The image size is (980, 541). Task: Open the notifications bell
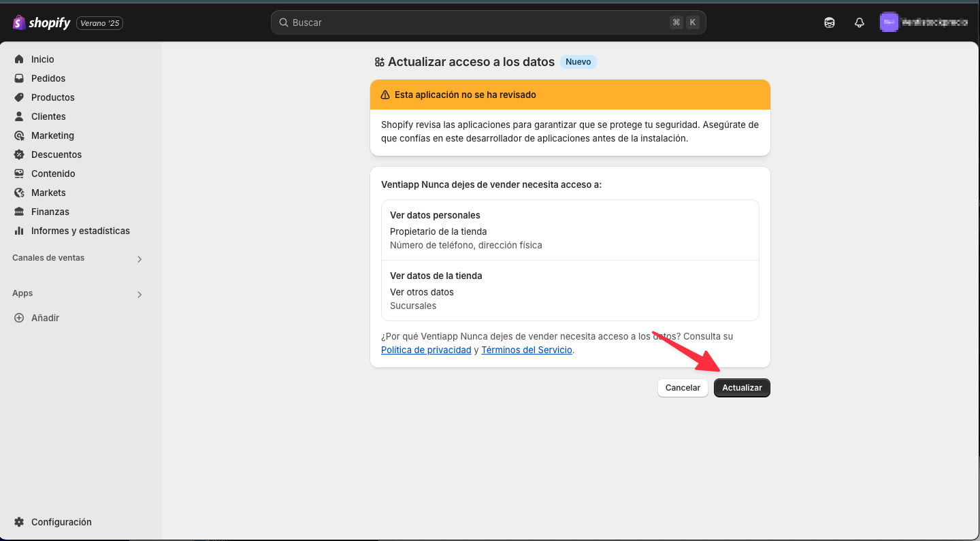[x=860, y=22]
